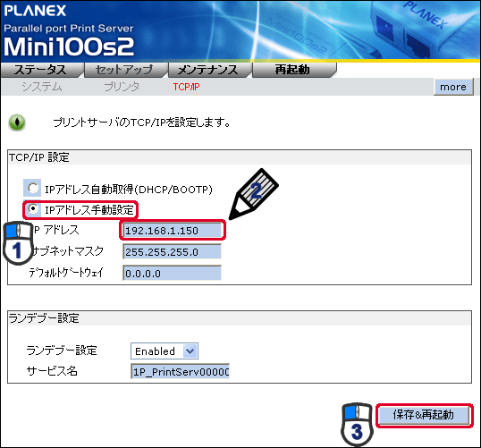Click the green leaf status icon
481x448 pixels.
[17, 123]
